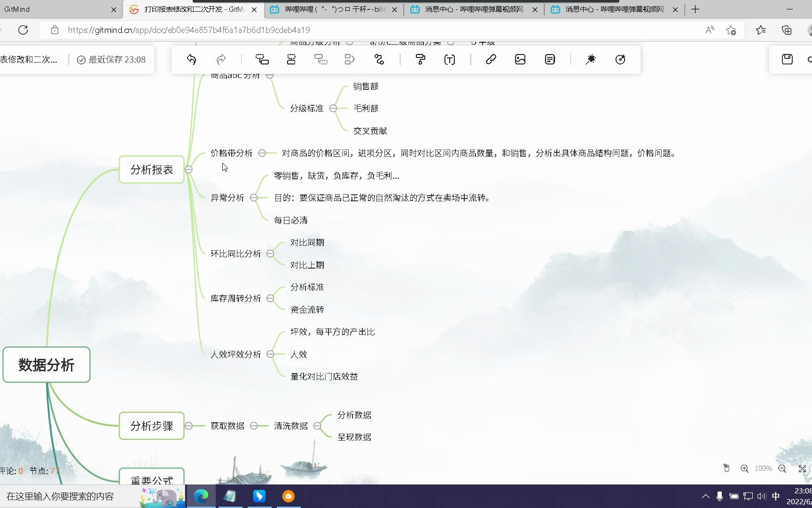The width and height of the screenshot is (812, 508).
Task: Collapse the 人效坪效分析 branch
Action: (270, 354)
